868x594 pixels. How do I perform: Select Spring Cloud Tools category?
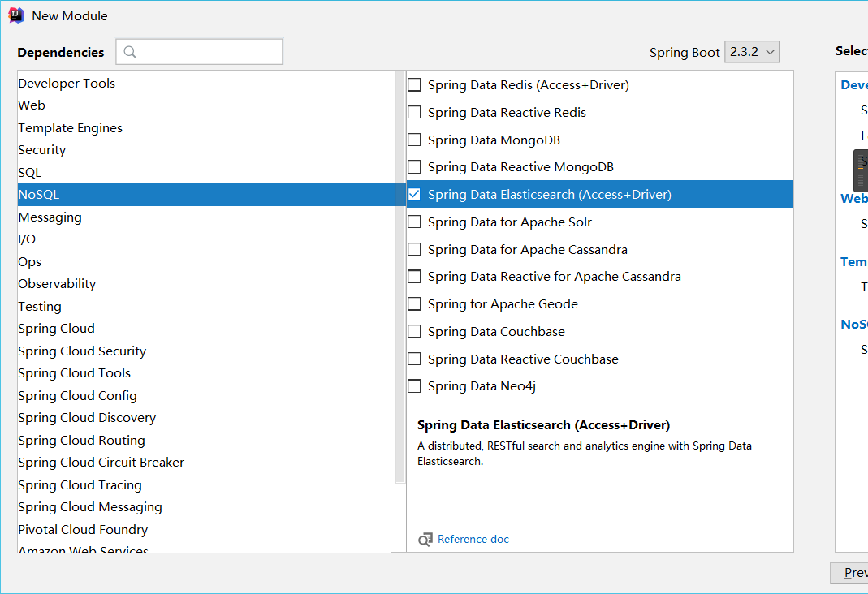(x=206, y=373)
